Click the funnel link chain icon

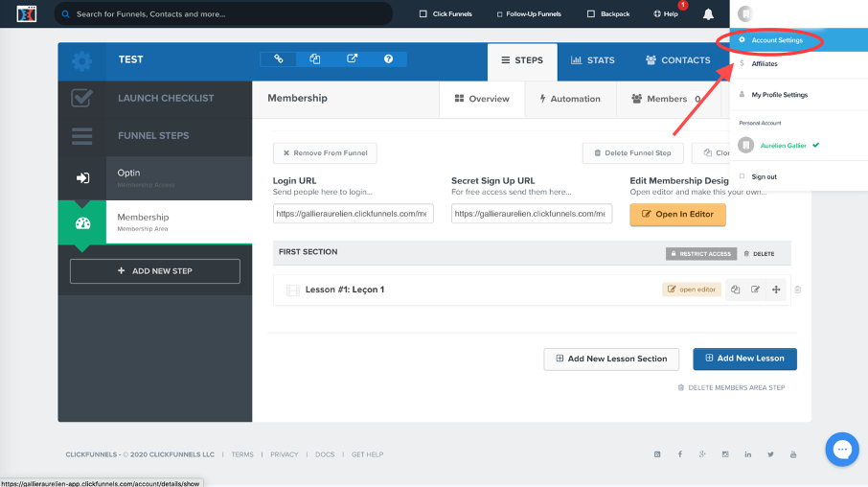[279, 58]
